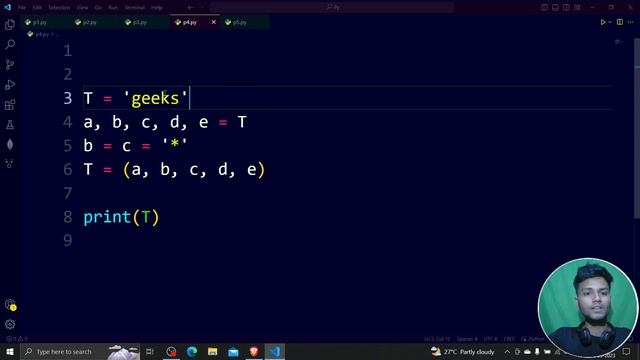Change line ending via CRLF status item
This screenshot has height=360, width=640.
coord(509,339)
